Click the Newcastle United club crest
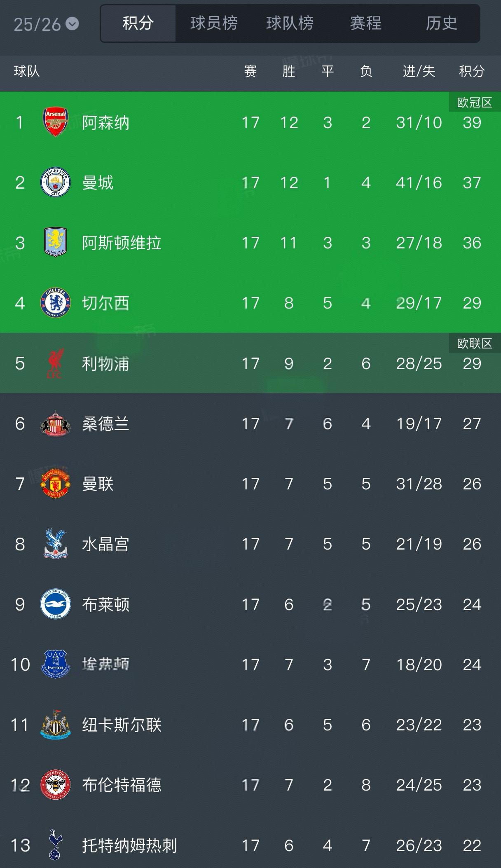The width and height of the screenshot is (501, 868). pos(56,725)
